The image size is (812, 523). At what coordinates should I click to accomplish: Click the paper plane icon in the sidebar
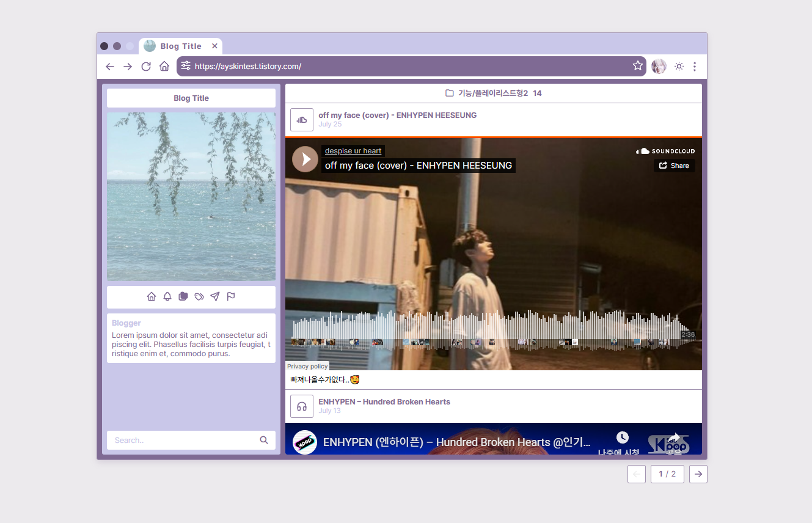[215, 297]
